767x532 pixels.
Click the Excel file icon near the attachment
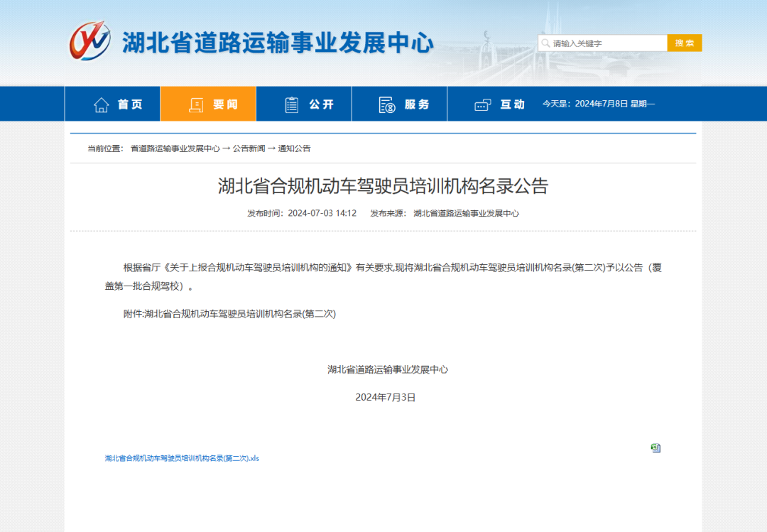[656, 447]
